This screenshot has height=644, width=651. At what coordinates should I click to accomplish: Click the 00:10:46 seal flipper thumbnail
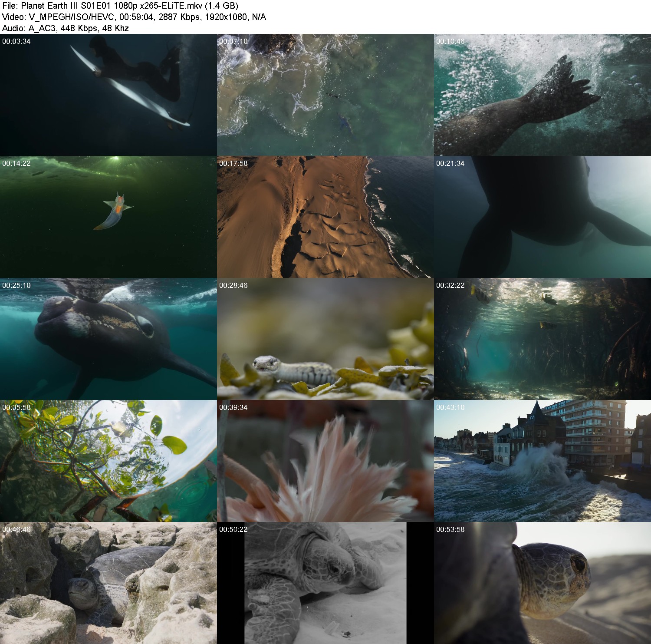click(x=542, y=95)
